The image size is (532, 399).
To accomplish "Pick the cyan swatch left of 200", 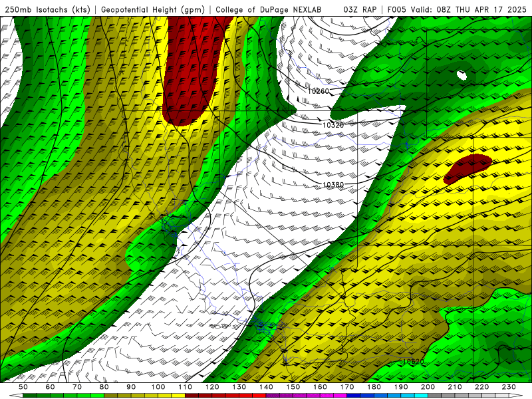I will [x=421, y=396].
